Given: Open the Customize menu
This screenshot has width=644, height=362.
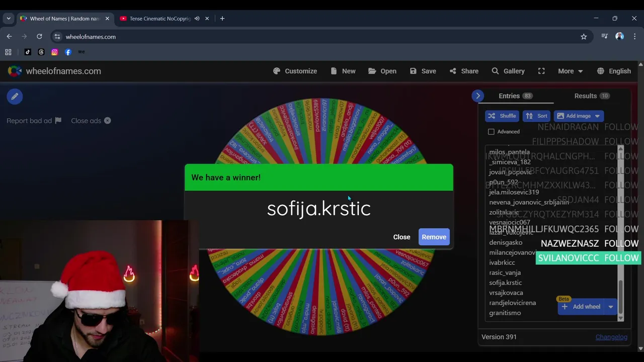Looking at the screenshot, I should [x=295, y=71].
